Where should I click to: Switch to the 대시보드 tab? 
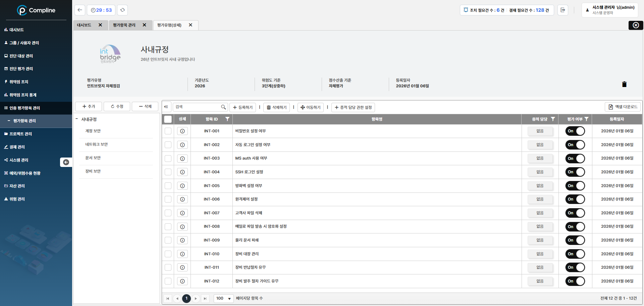[85, 25]
